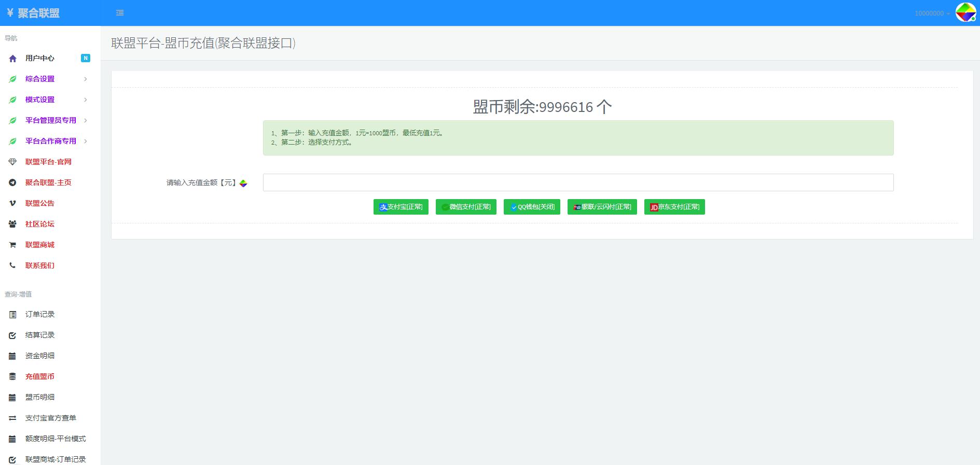Click the recharge amount input field
980x465 pixels.
578,182
